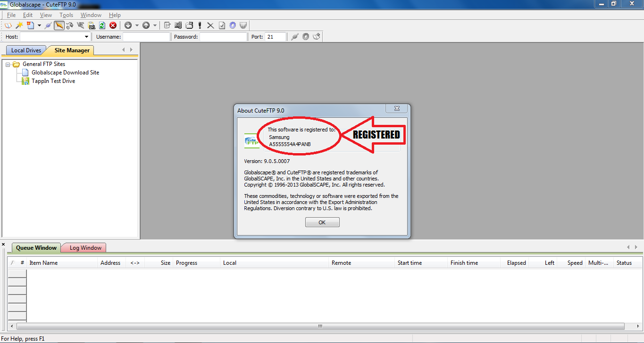The width and height of the screenshot is (644, 343).
Task: Select TappIn Test Drive entry
Action: (53, 81)
